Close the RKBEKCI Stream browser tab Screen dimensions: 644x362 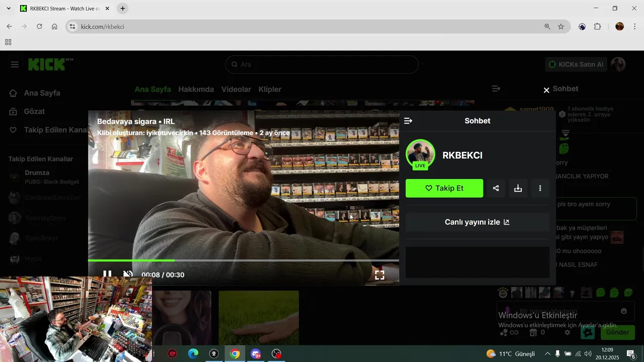coord(107,9)
